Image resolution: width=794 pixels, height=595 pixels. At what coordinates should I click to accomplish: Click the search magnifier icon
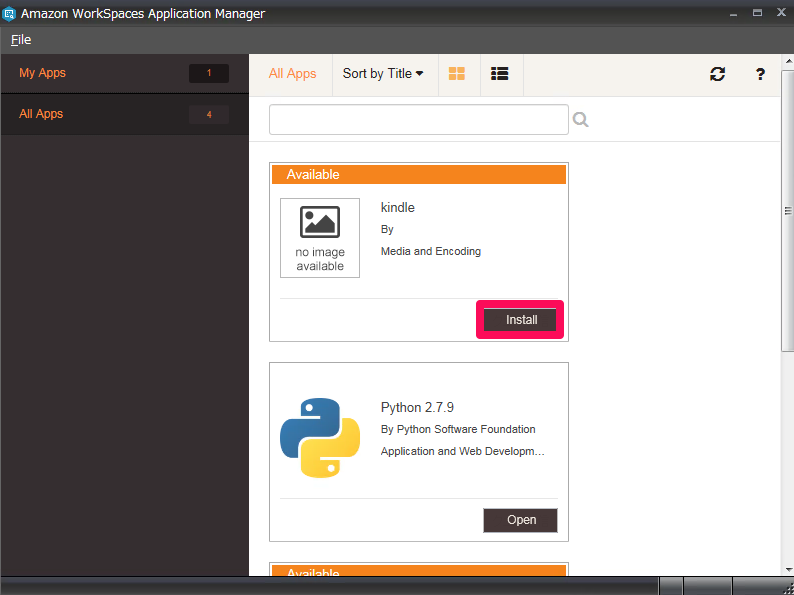[x=580, y=120]
